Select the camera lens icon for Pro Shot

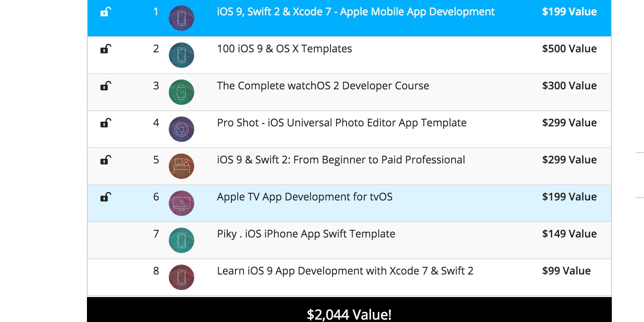[182, 129]
